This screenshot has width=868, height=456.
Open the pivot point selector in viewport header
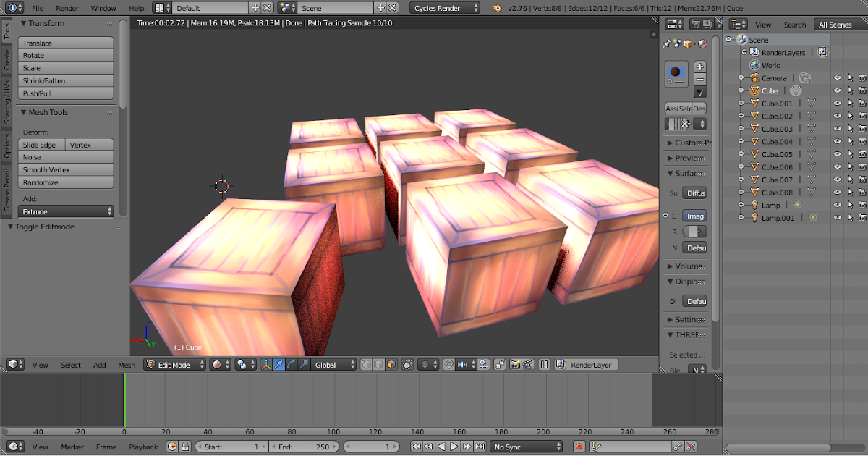(245, 365)
